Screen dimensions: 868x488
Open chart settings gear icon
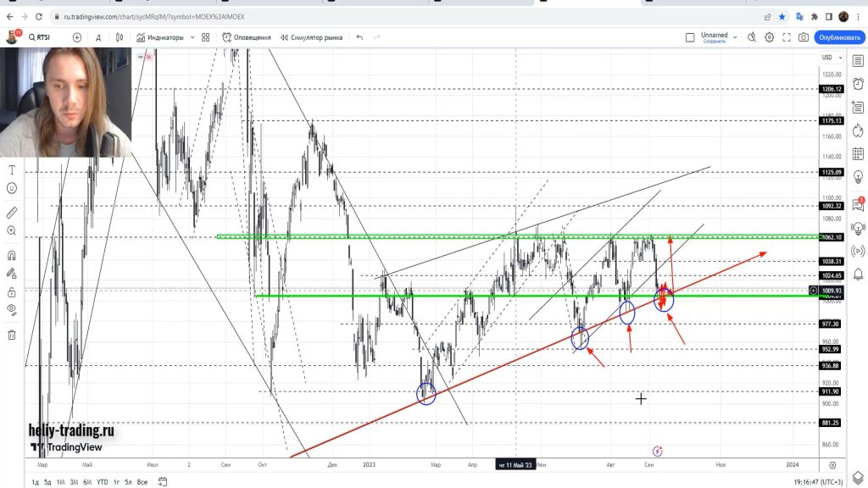(769, 37)
